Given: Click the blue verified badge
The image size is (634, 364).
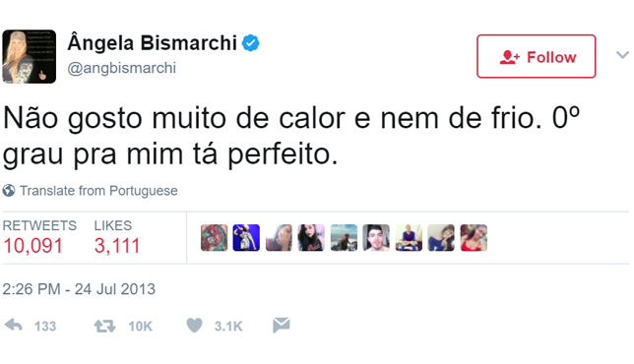Looking at the screenshot, I should click(250, 43).
